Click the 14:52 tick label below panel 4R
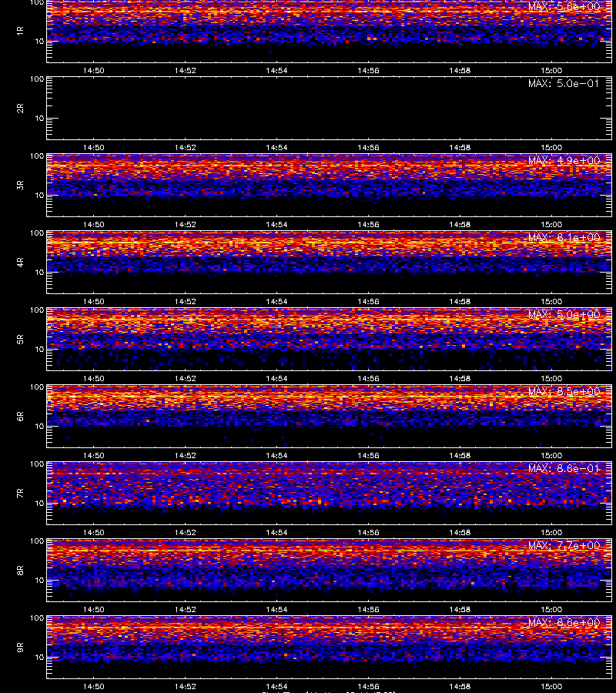The image size is (616, 693). pyautogui.click(x=185, y=302)
